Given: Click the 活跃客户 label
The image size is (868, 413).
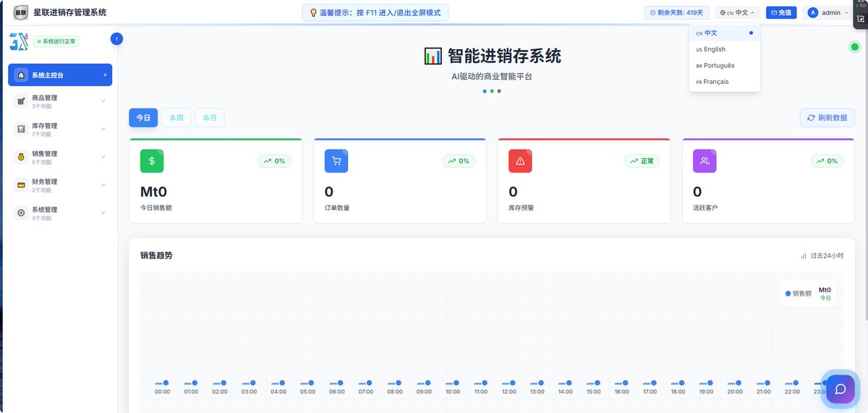Looking at the screenshot, I should 705,208.
